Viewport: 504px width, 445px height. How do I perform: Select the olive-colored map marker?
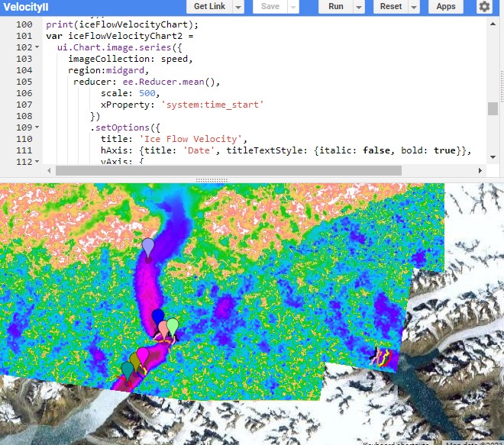pos(135,359)
